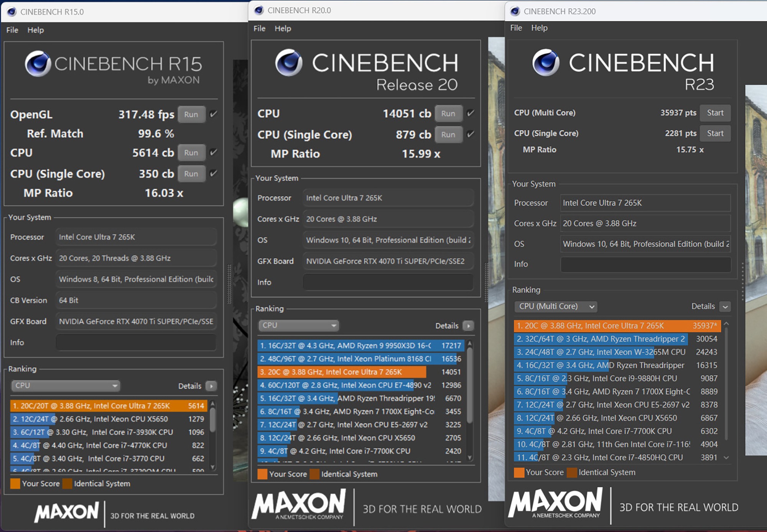Click Cinebench R20.0 title bar app icon

(x=259, y=10)
